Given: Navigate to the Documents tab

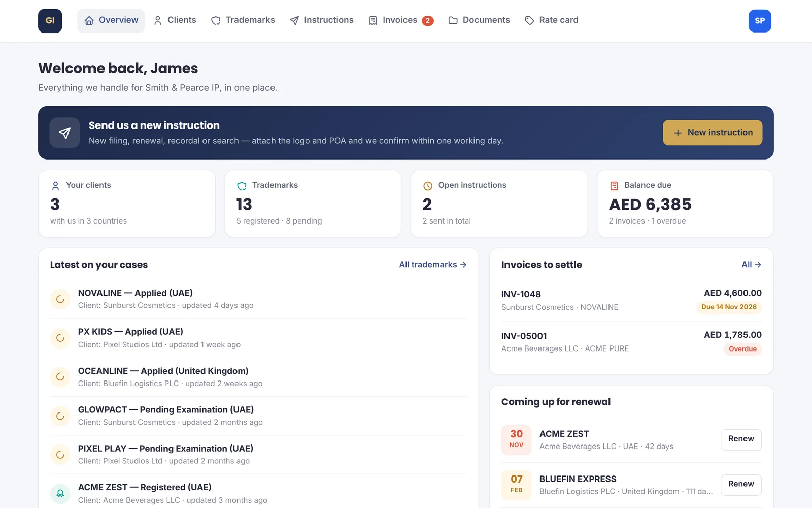Looking at the screenshot, I should (x=480, y=21).
